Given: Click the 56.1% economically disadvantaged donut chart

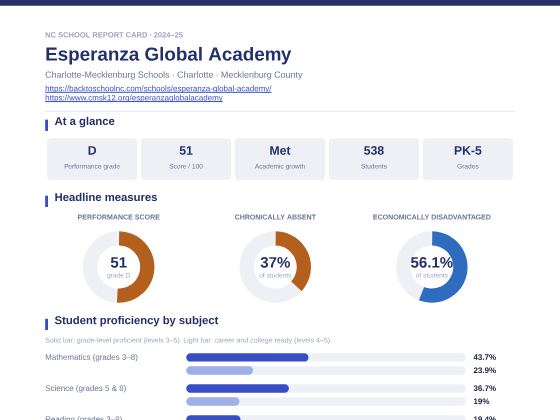Looking at the screenshot, I should click(431, 267).
